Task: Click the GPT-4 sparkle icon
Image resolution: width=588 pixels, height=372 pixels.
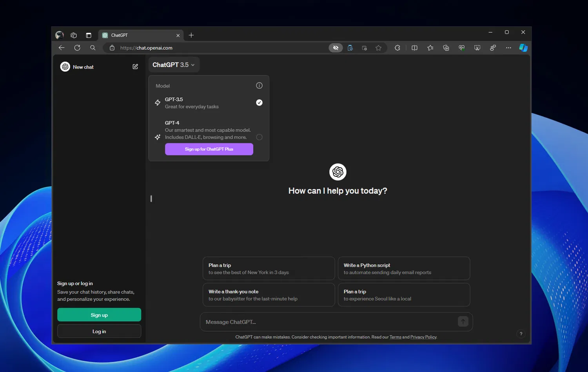Action: click(158, 137)
